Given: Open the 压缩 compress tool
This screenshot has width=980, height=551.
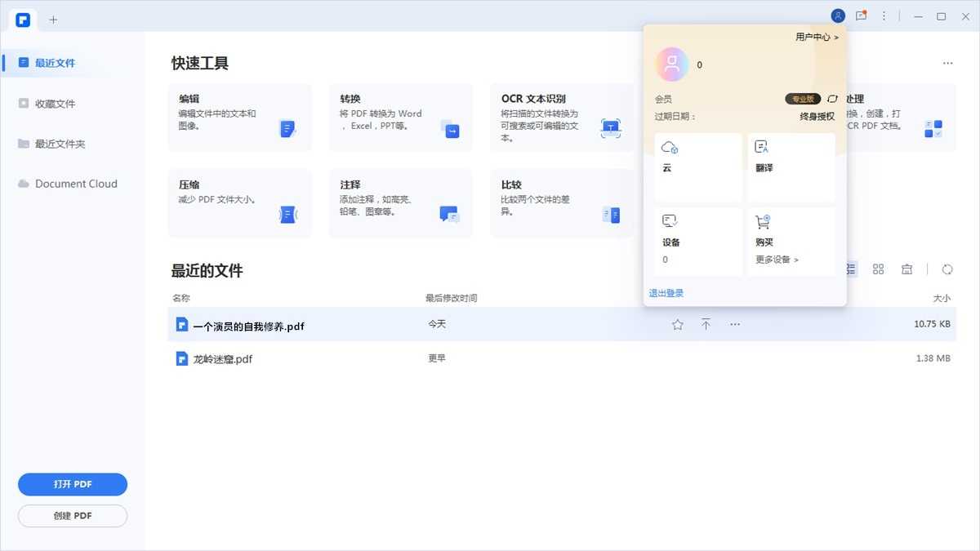Looking at the screenshot, I should tap(239, 203).
